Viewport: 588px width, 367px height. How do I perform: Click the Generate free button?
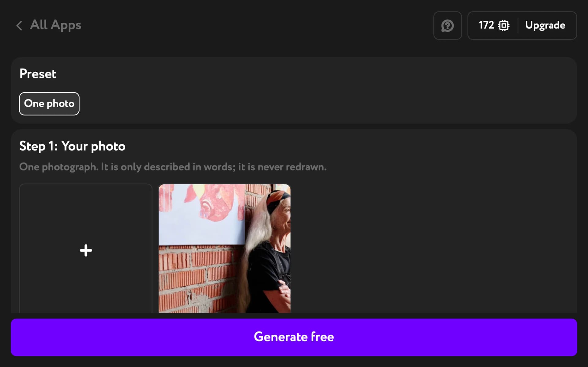(294, 337)
